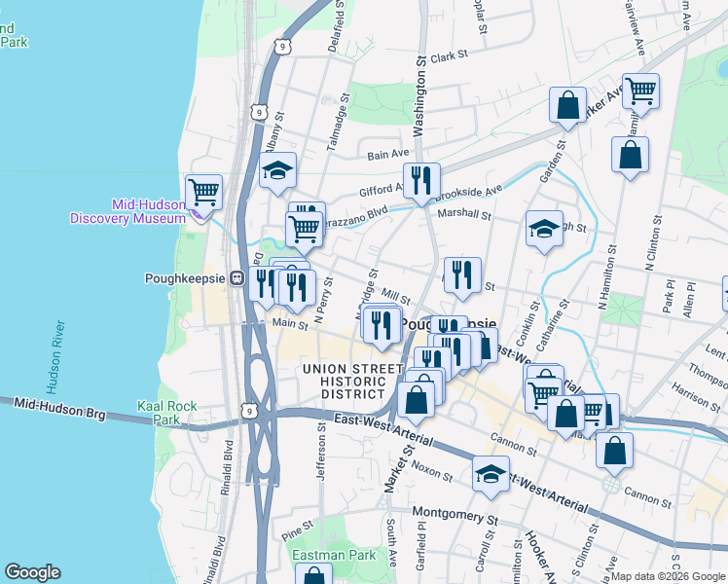
Task: Open the Eastman Park label
Action: pos(334,555)
